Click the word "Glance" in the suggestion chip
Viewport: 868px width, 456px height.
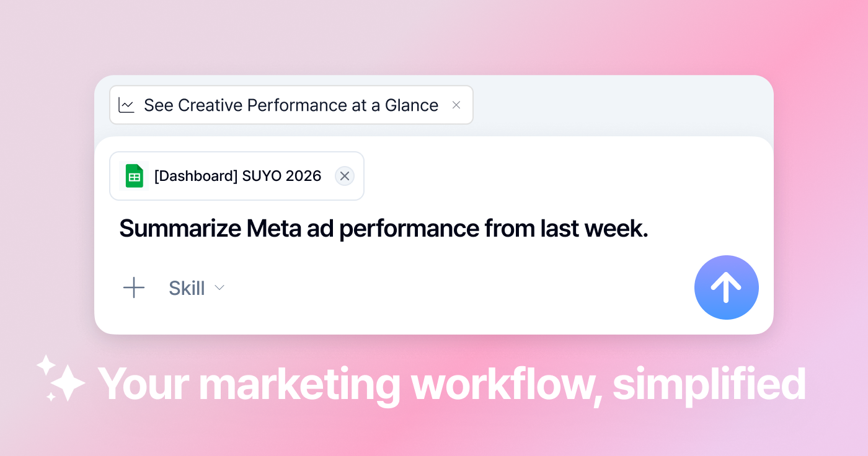[x=412, y=105]
